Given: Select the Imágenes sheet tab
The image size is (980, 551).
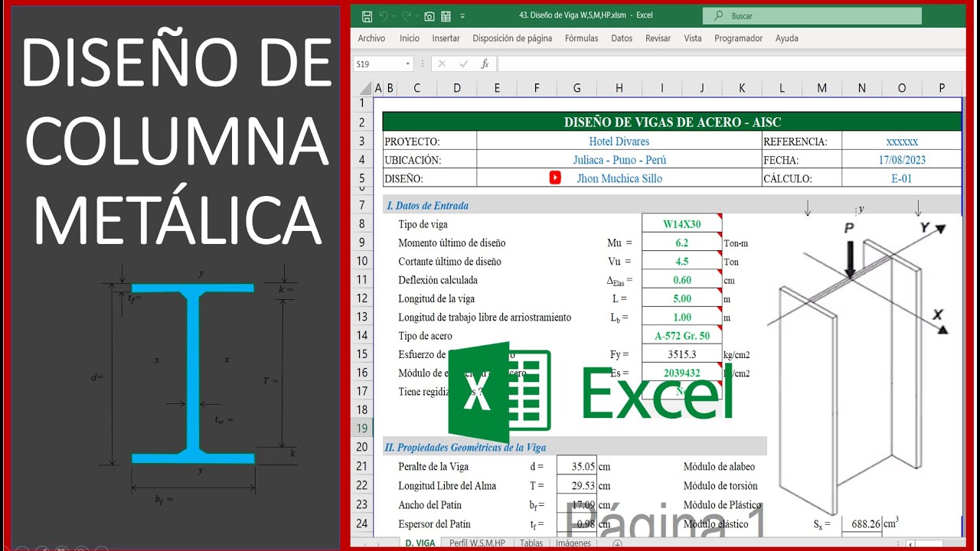Looking at the screenshot, I should point(573,543).
